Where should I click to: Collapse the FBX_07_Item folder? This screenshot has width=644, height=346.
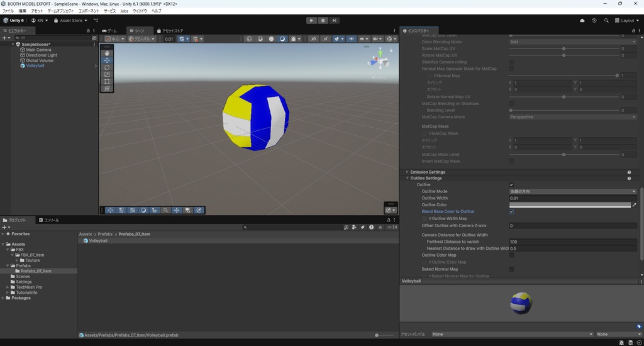tap(13, 255)
